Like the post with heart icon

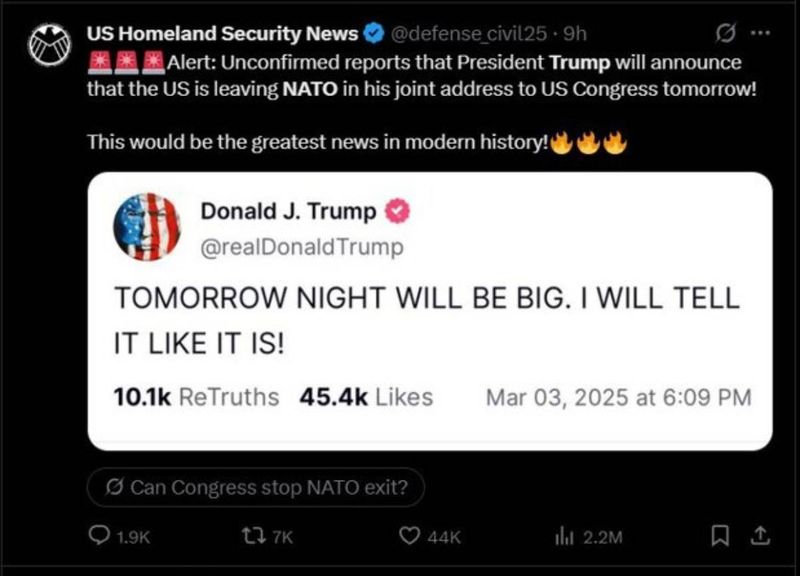click(x=409, y=536)
